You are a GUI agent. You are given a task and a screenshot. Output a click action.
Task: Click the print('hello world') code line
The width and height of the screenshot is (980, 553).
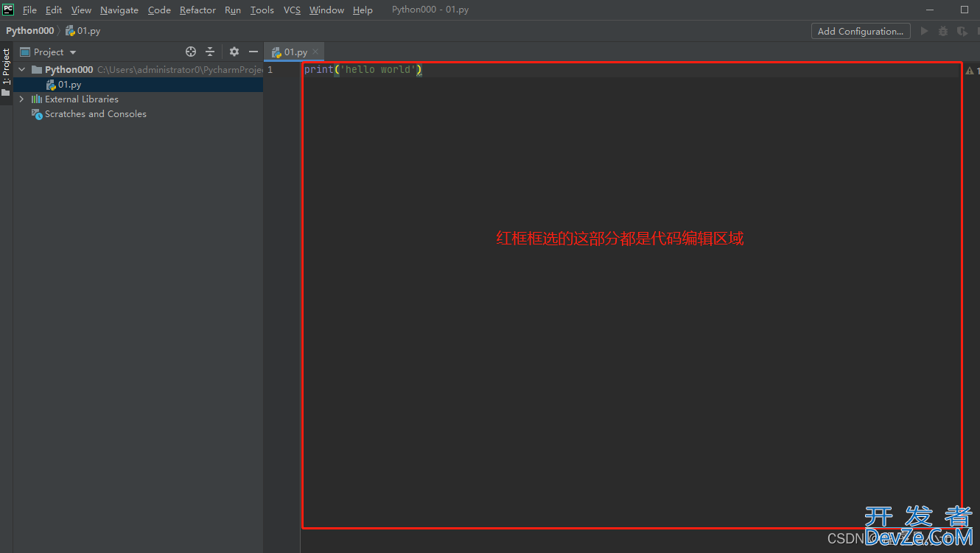pyautogui.click(x=363, y=70)
